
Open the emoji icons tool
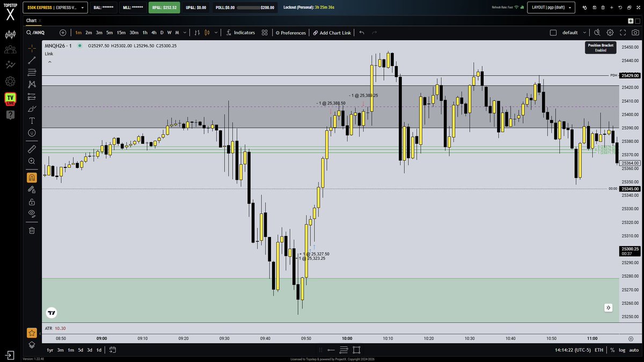click(x=32, y=132)
